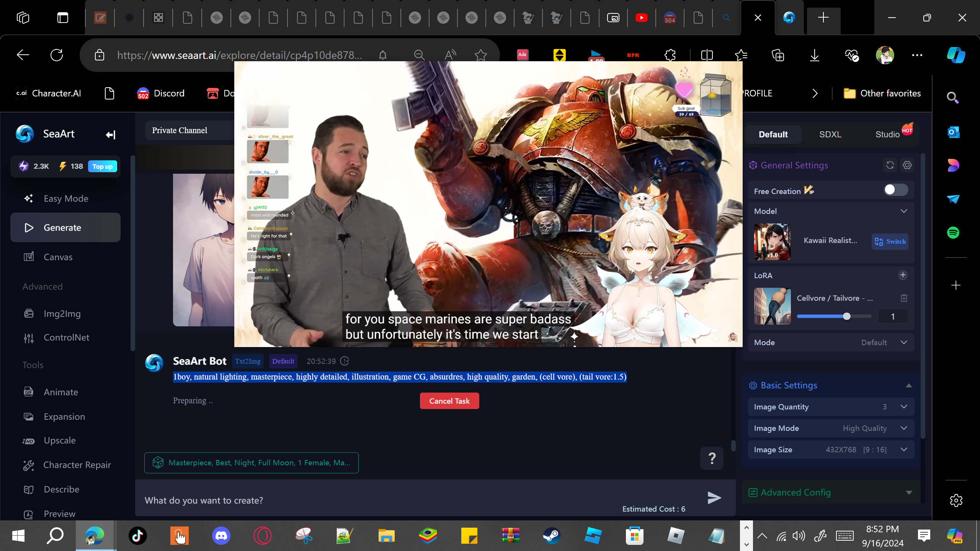Open Telegram in the Edge sidebar
Screen dimensions: 980x551
tap(953, 199)
